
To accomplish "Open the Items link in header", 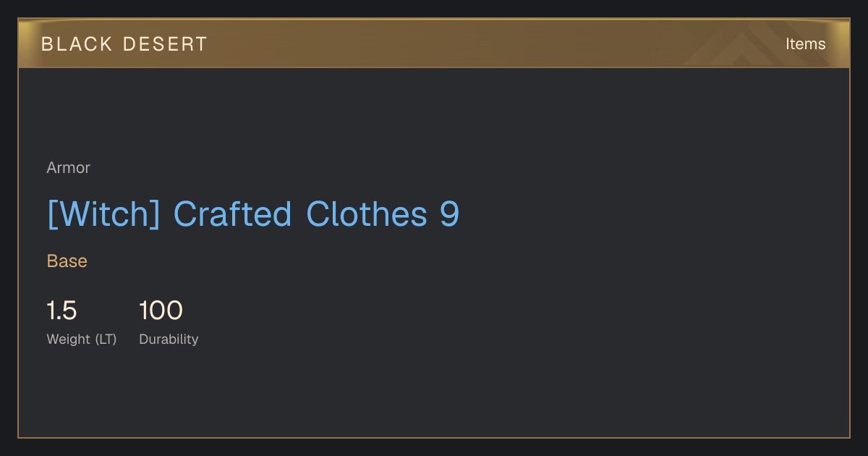I will (x=805, y=44).
